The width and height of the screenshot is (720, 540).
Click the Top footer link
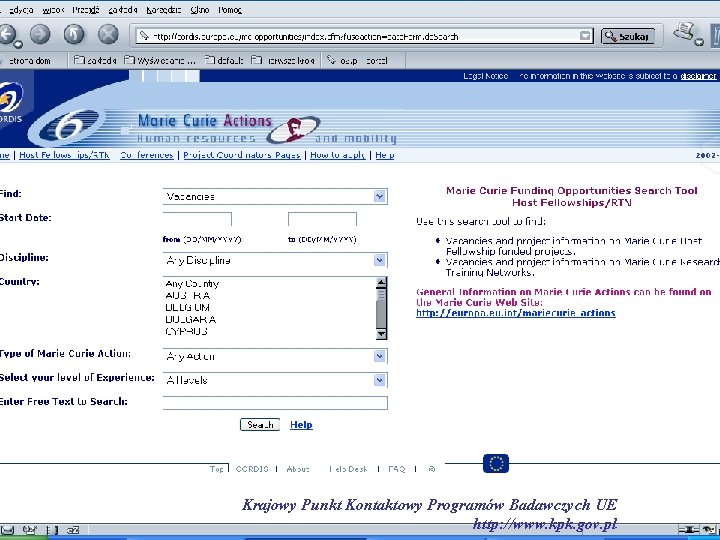pos(216,469)
